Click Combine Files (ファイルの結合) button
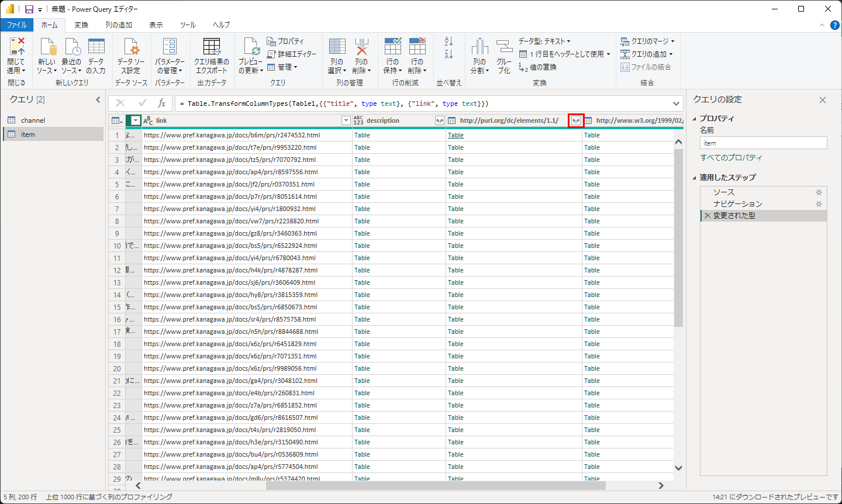Image resolution: width=842 pixels, height=504 pixels. point(646,67)
